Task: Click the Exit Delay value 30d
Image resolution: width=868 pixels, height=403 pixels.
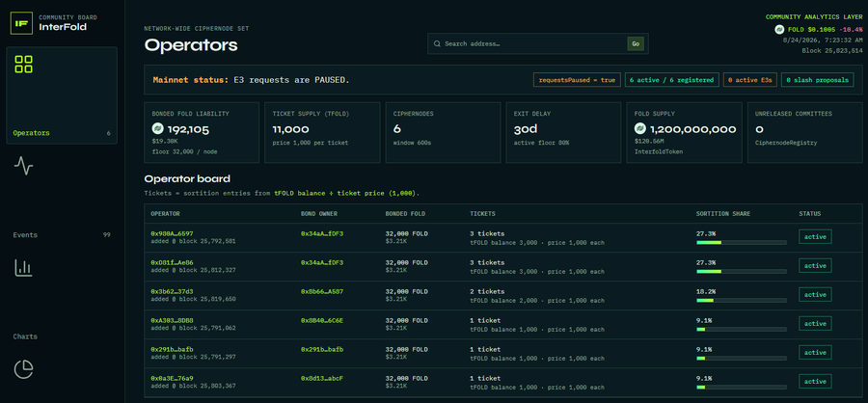Action: (526, 129)
